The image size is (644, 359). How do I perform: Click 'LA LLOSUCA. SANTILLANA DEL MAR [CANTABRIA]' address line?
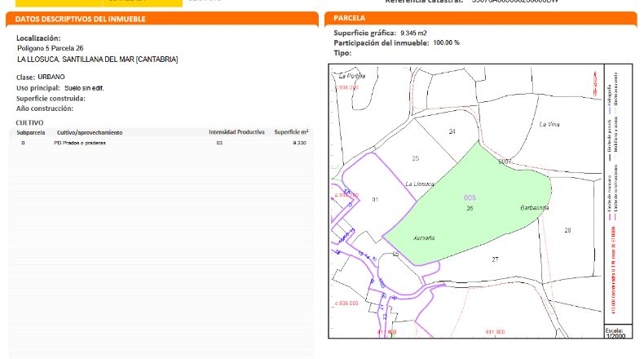click(x=97, y=60)
